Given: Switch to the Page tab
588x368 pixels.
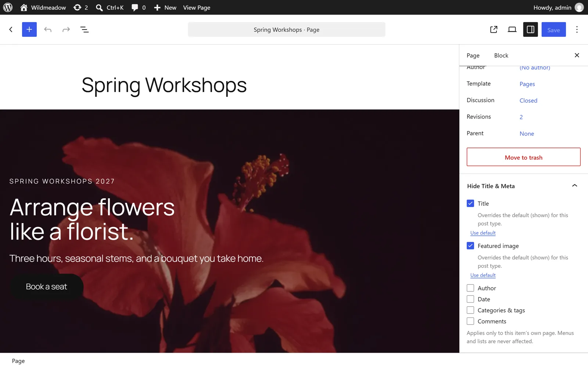Looking at the screenshot, I should coord(473,56).
